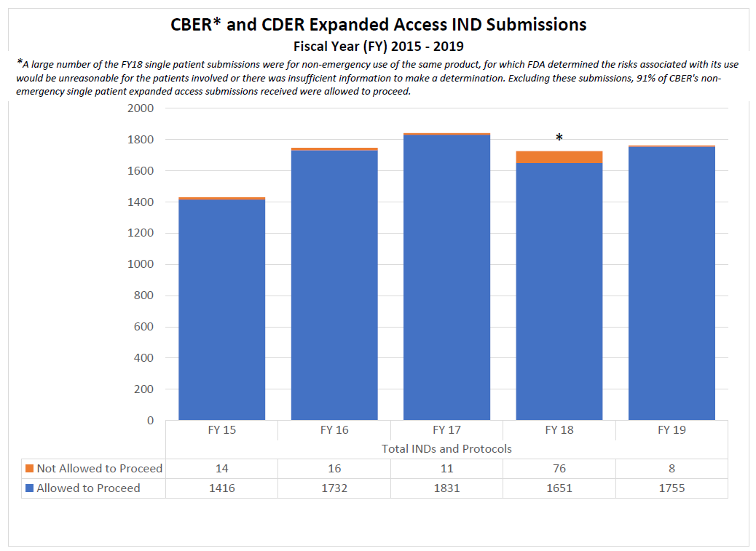Viewport: 756px width, 551px height.
Task: Click the 1000 y-axis label
Action: (141, 264)
